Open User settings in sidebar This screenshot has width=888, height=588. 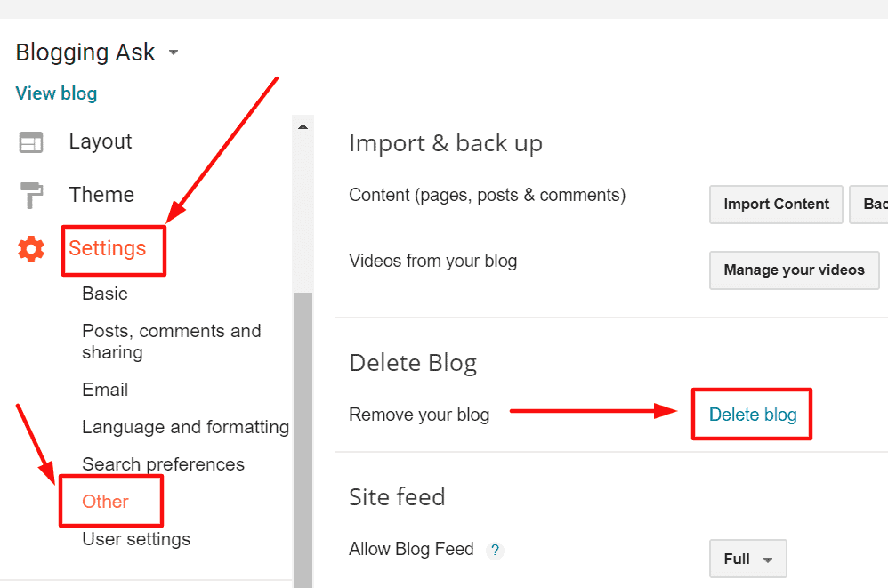click(136, 539)
